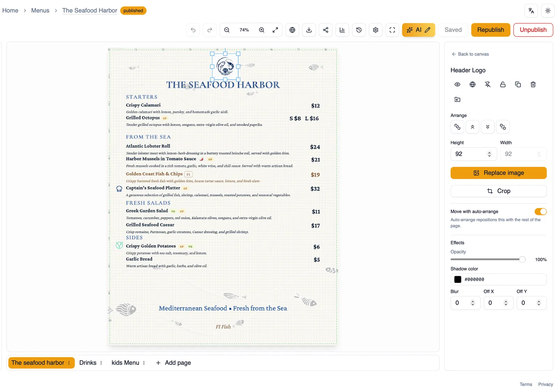The image size is (557, 392).
Task: Duplicate the Header Logo element
Action: (518, 85)
